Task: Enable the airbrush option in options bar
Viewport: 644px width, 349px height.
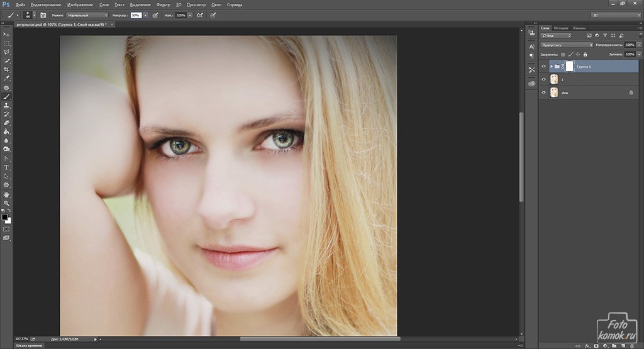Action: [x=199, y=15]
